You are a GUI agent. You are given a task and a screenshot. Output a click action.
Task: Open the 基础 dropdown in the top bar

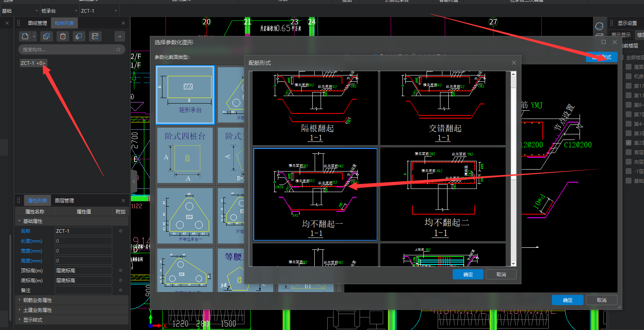20,11
